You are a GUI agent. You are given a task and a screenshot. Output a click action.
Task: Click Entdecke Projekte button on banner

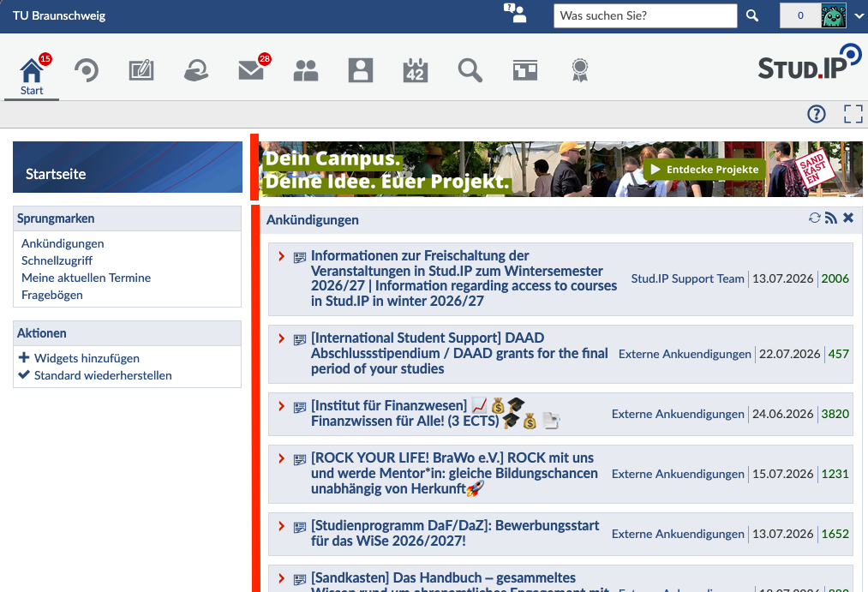click(x=704, y=170)
